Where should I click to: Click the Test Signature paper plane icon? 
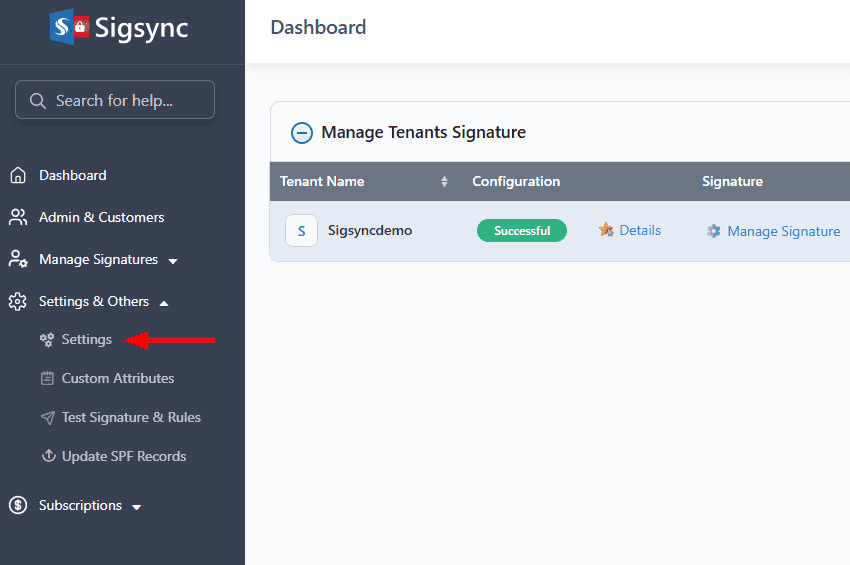coord(47,418)
